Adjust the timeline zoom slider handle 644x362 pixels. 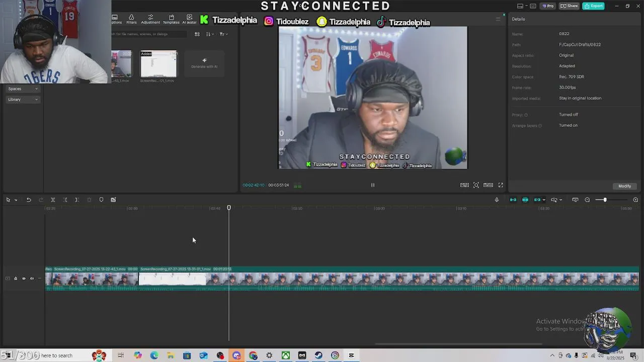605,200
